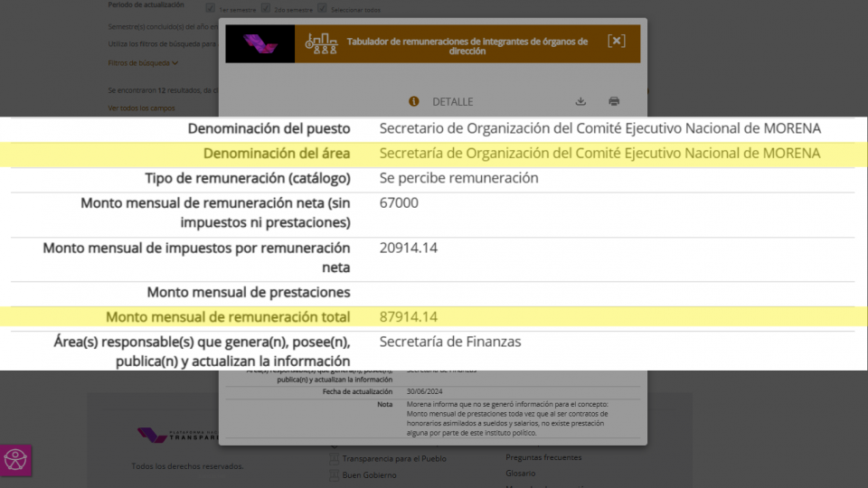Print the detail record
Viewport: 868px width, 488px height.
click(614, 101)
